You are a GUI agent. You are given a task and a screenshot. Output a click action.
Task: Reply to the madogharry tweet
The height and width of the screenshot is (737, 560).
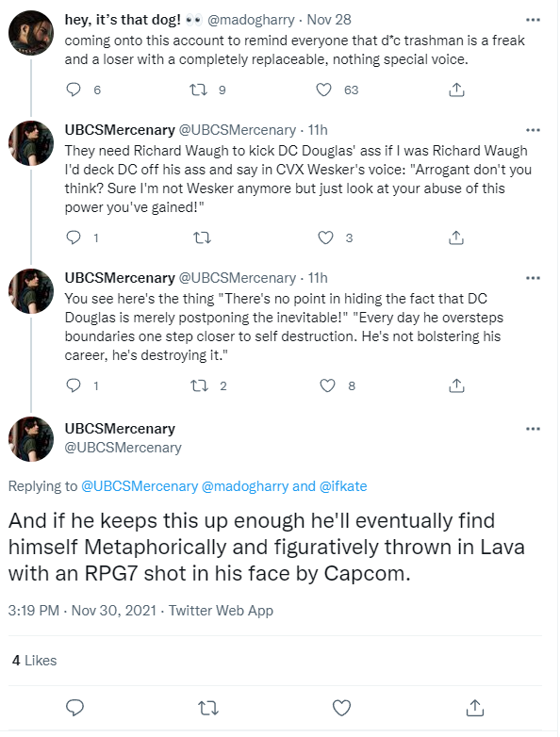pyautogui.click(x=74, y=90)
